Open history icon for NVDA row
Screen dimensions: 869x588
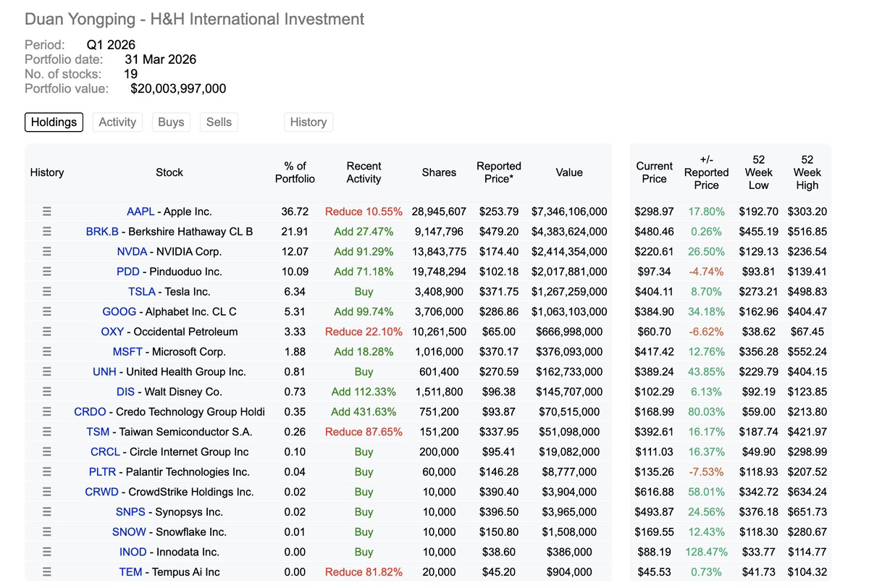click(x=47, y=252)
